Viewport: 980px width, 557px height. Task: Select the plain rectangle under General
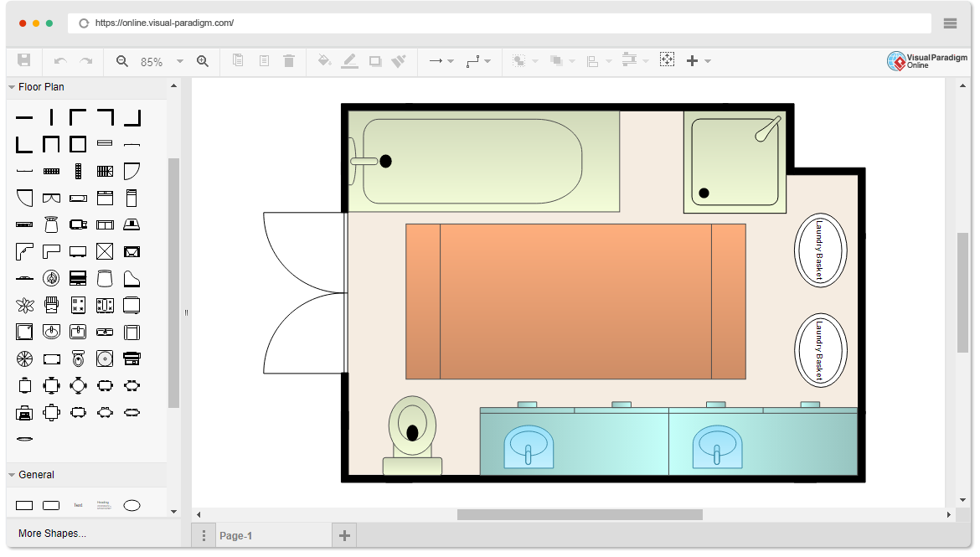click(x=24, y=506)
